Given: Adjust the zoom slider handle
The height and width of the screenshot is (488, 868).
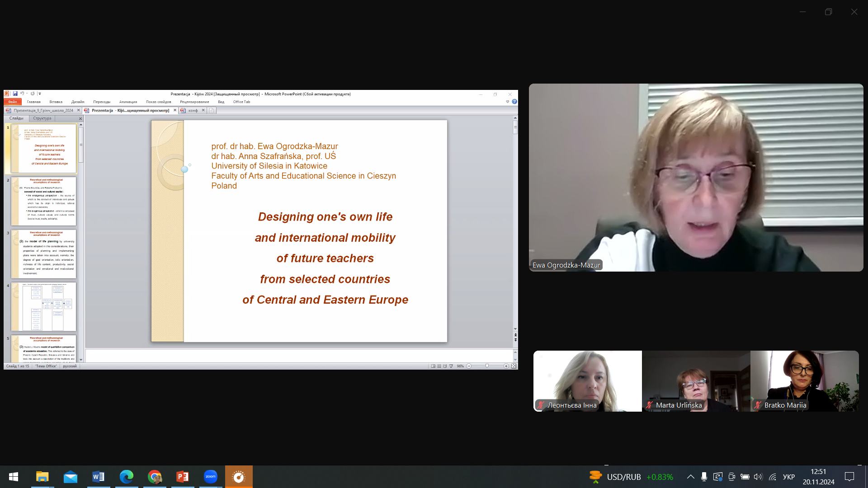Looking at the screenshot, I should 487,366.
